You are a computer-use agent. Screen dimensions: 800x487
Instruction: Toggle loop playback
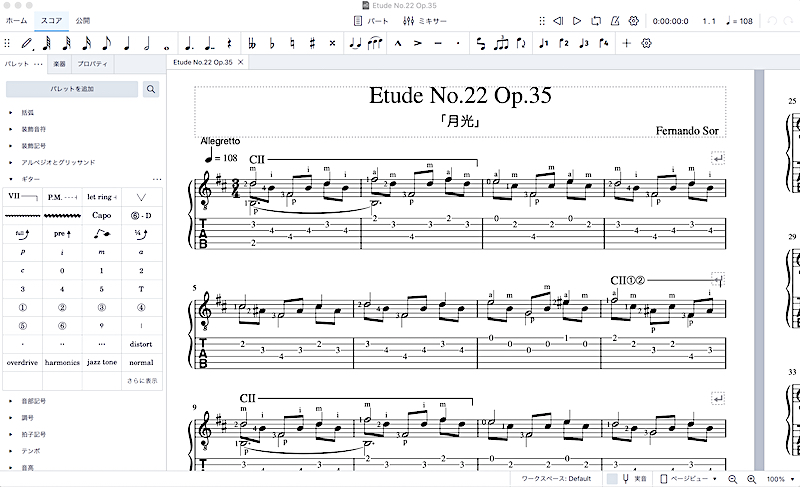coord(596,21)
